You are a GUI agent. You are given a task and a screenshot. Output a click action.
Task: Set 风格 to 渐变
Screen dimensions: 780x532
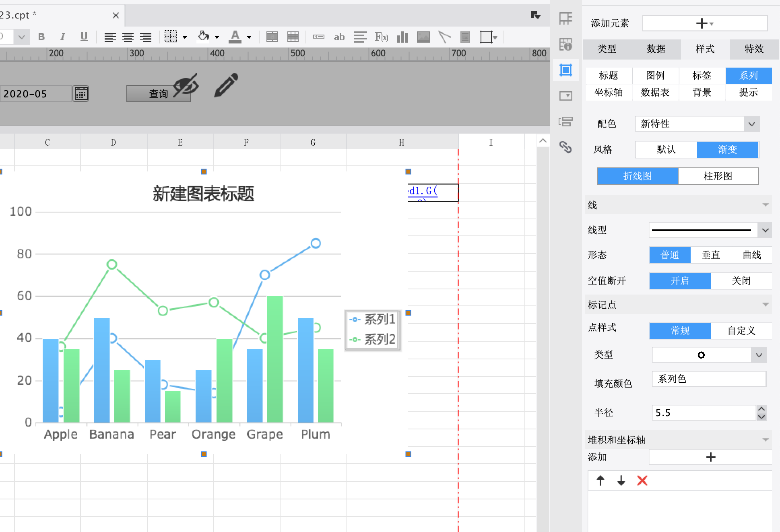(x=728, y=150)
